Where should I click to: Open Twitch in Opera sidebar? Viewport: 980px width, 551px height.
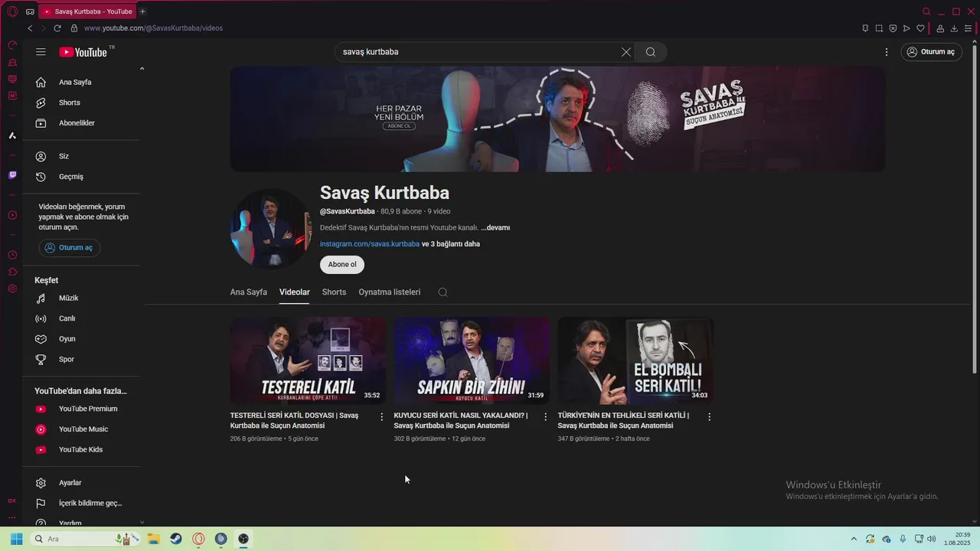tap(12, 175)
